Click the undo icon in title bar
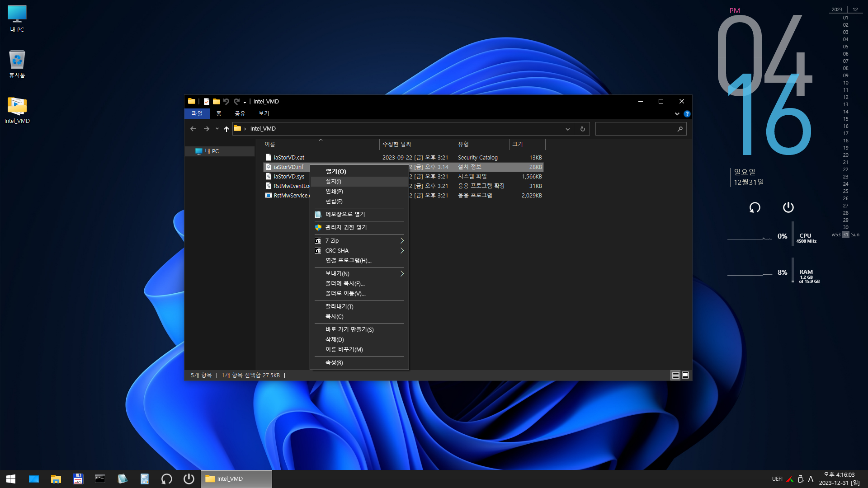 pos(226,102)
